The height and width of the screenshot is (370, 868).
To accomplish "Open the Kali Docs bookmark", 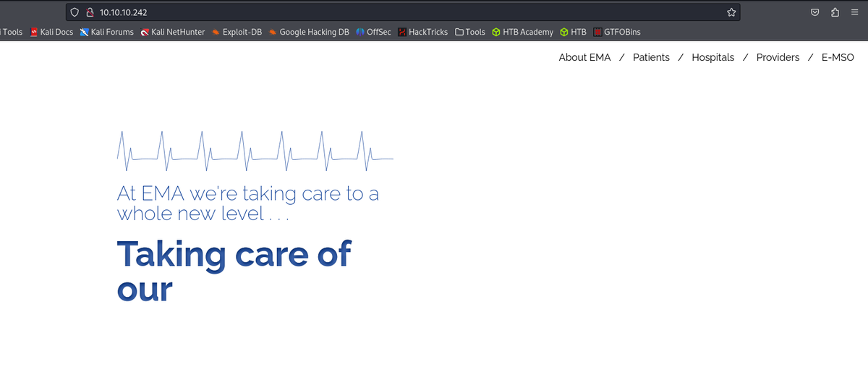I will tap(52, 32).
